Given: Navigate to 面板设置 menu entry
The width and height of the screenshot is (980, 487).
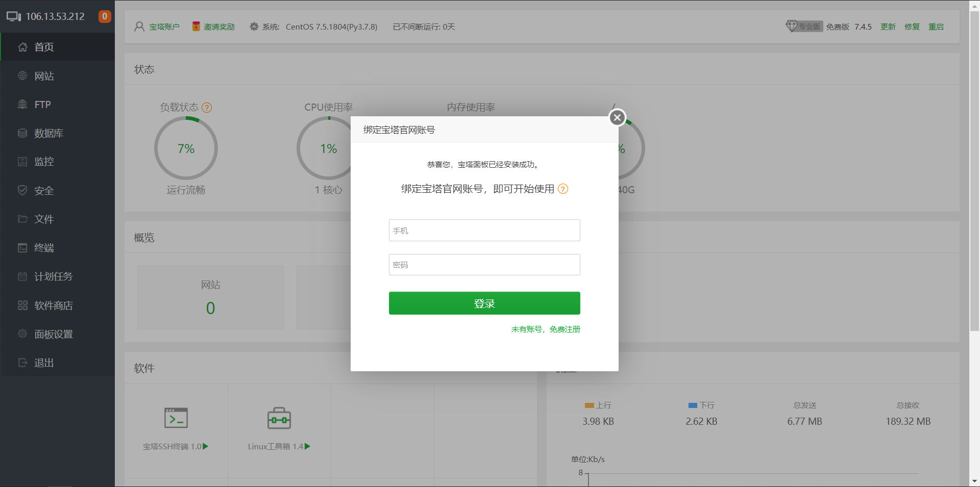Looking at the screenshot, I should pos(57,334).
